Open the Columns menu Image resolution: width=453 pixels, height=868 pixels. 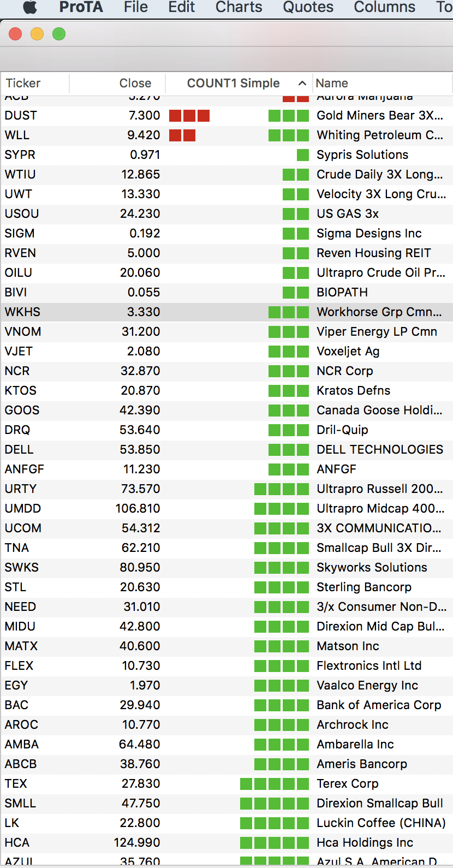[x=384, y=7]
